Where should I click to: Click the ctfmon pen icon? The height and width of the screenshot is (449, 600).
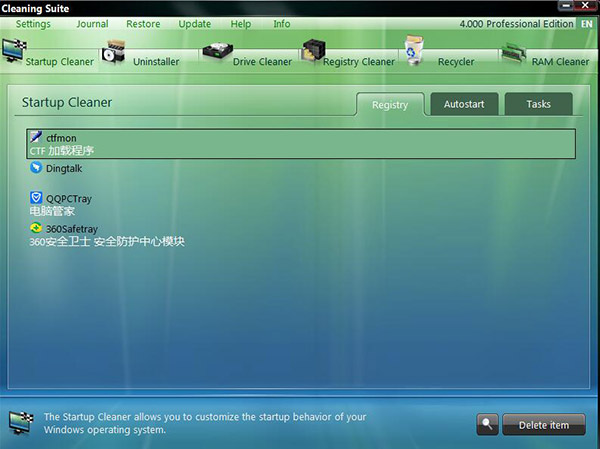point(36,136)
